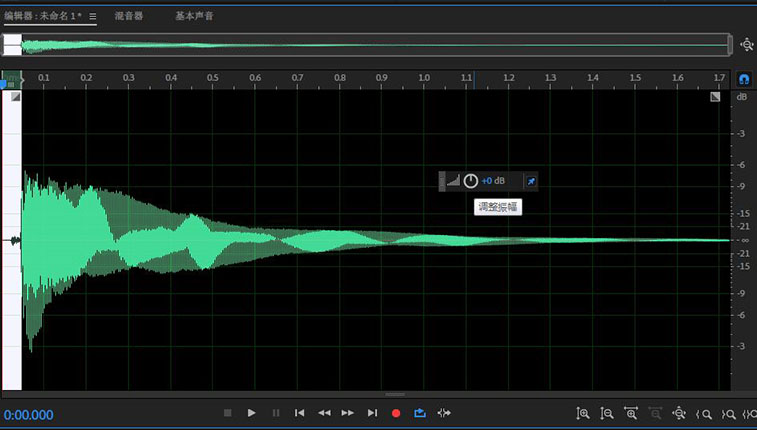Click the dB scale label
Image resolution: width=757 pixels, height=430 pixels.
pyautogui.click(x=742, y=97)
